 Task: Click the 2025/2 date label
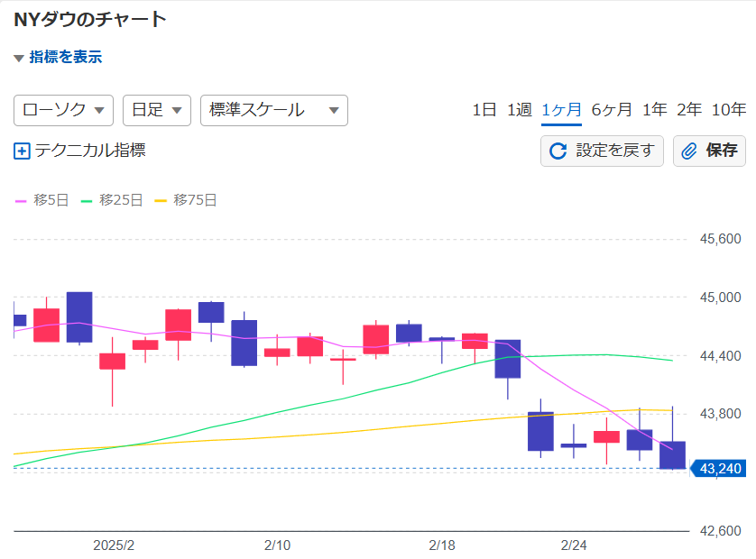[114, 545]
